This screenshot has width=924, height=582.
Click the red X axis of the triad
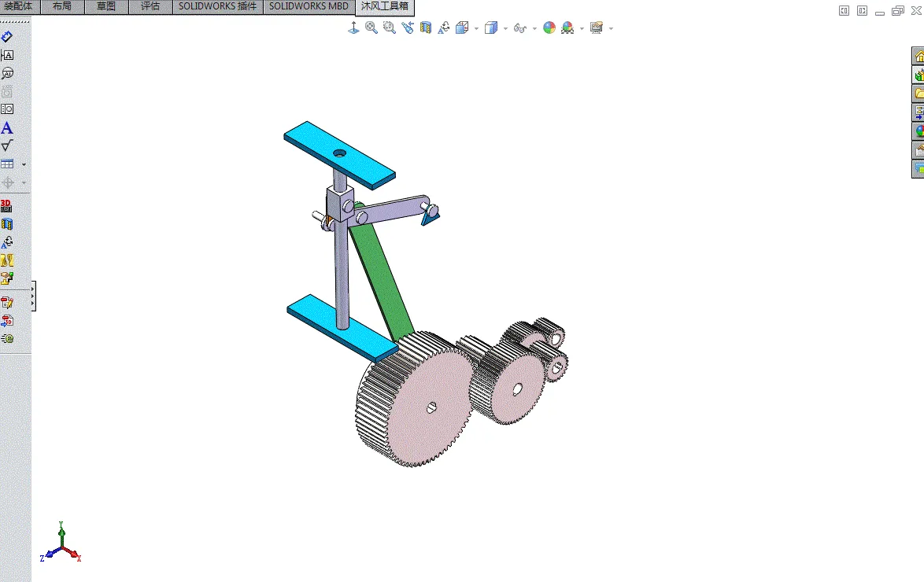pyautogui.click(x=72, y=553)
